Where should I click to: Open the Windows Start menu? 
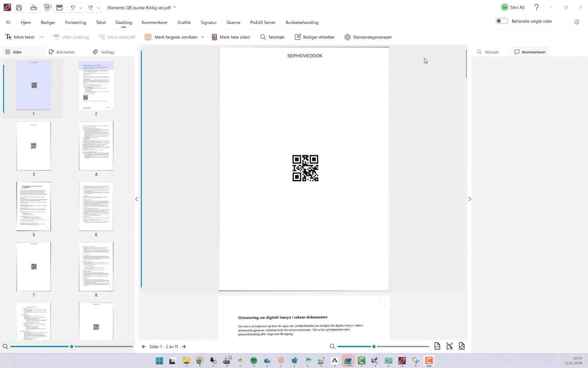point(159,361)
